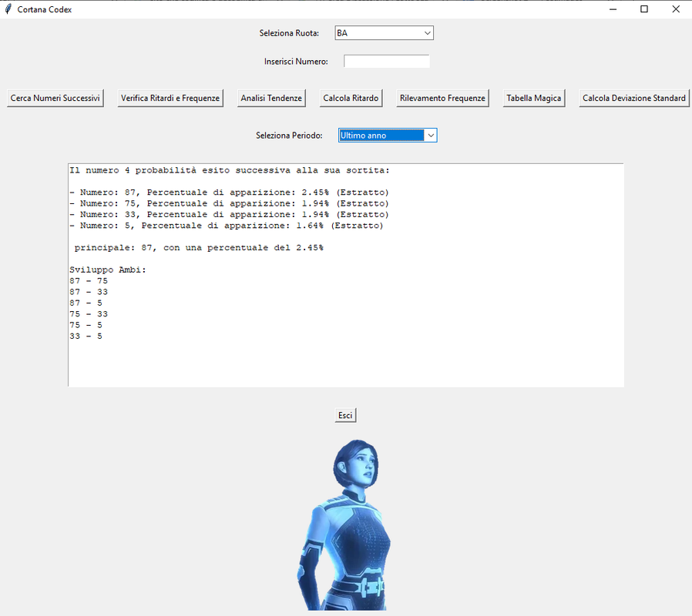Click the Cortana character image
This screenshot has width=692, height=616.
pyautogui.click(x=344, y=524)
